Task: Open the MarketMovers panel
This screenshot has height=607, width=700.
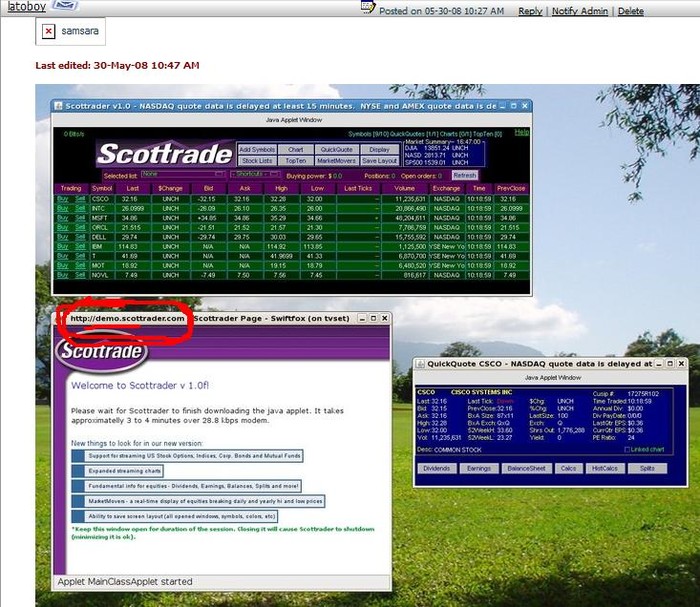Action: click(x=336, y=160)
